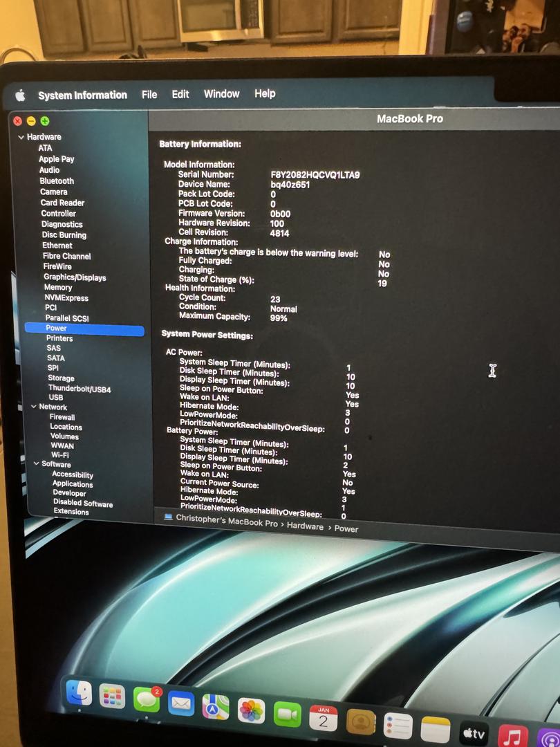
Task: Select Fibre Channel in the sidebar
Action: click(66, 256)
